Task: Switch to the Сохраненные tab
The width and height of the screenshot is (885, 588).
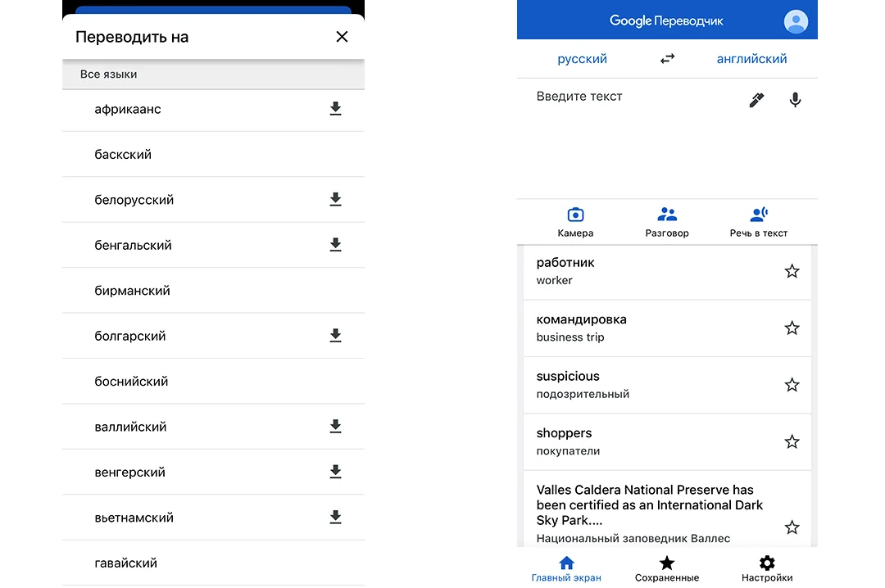Action: pos(667,569)
